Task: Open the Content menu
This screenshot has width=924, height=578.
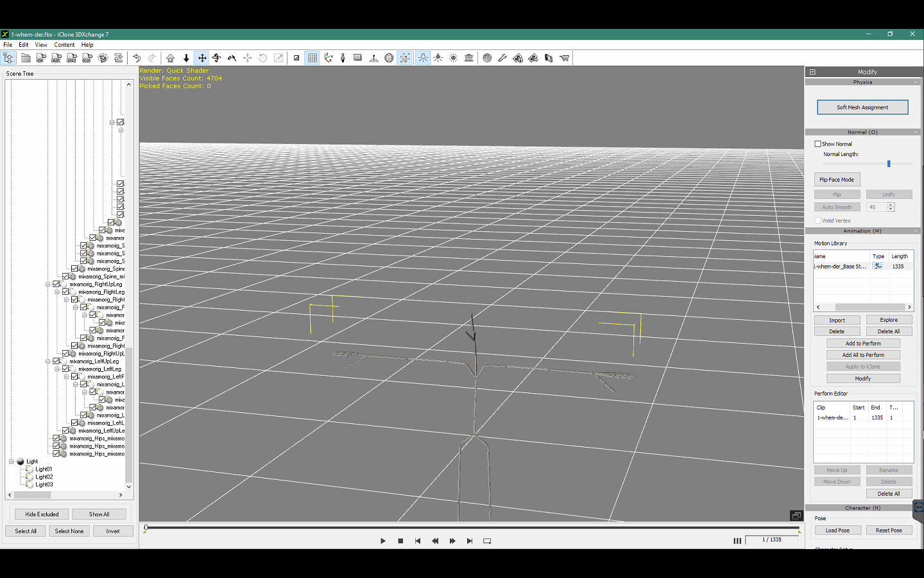Action: tap(64, 45)
